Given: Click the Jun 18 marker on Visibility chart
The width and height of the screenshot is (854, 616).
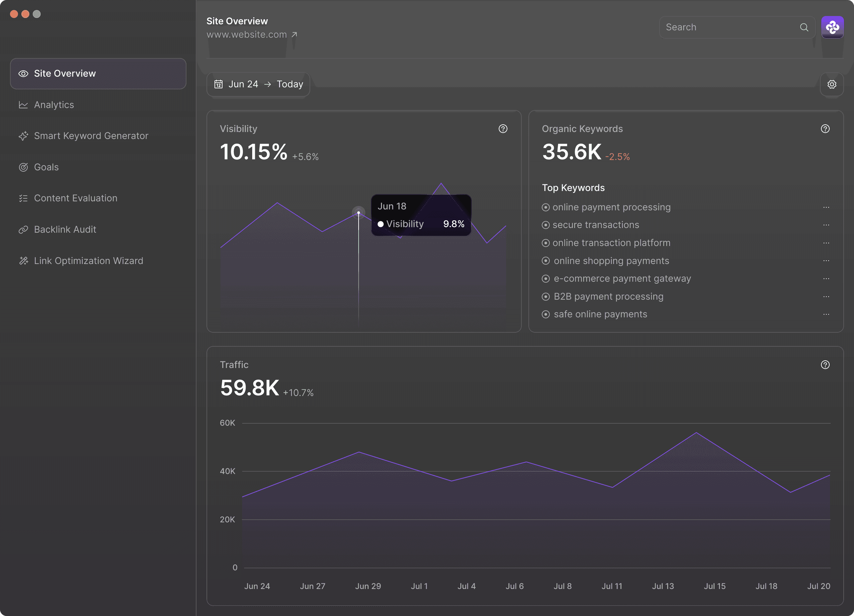Looking at the screenshot, I should (359, 213).
